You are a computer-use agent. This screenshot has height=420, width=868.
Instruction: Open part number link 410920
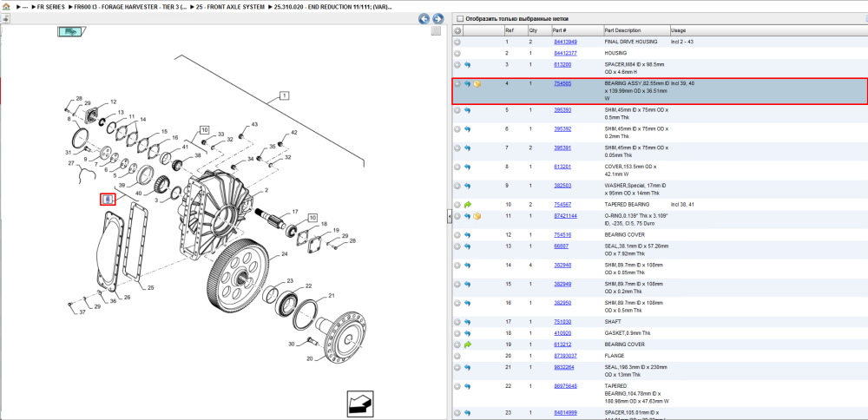(x=562, y=333)
